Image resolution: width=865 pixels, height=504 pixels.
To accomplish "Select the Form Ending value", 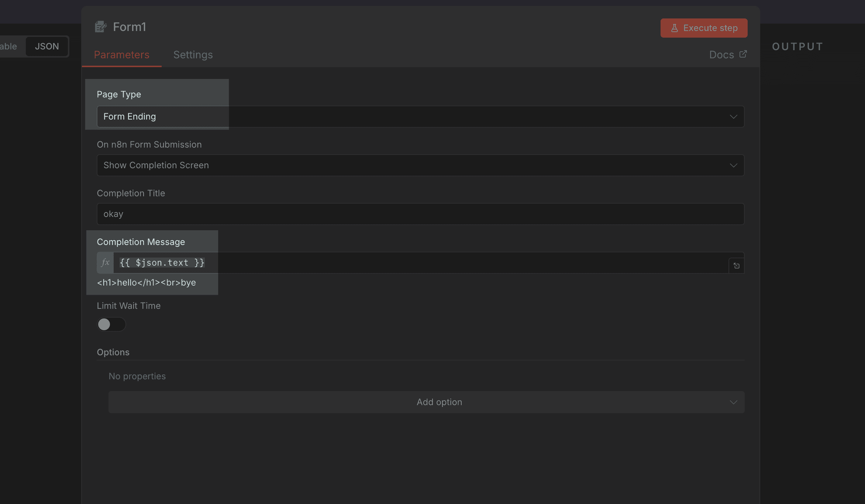I will click(x=130, y=116).
